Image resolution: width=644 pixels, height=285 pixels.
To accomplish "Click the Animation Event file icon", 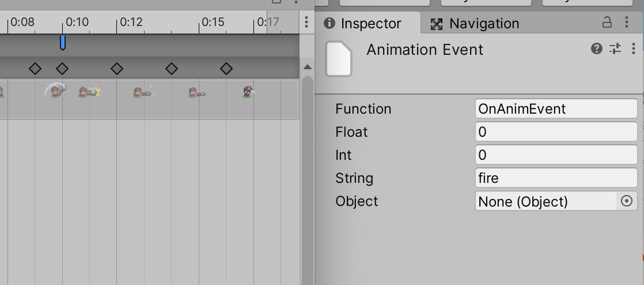I will click(x=339, y=59).
